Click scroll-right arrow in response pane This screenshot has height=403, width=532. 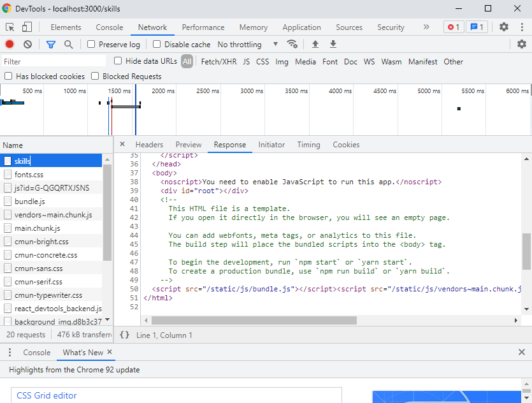[x=515, y=320]
